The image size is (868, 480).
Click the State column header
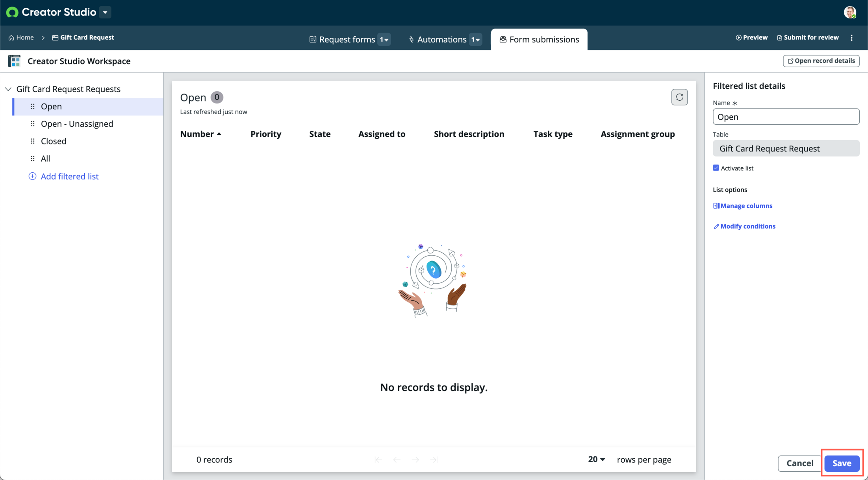click(320, 134)
